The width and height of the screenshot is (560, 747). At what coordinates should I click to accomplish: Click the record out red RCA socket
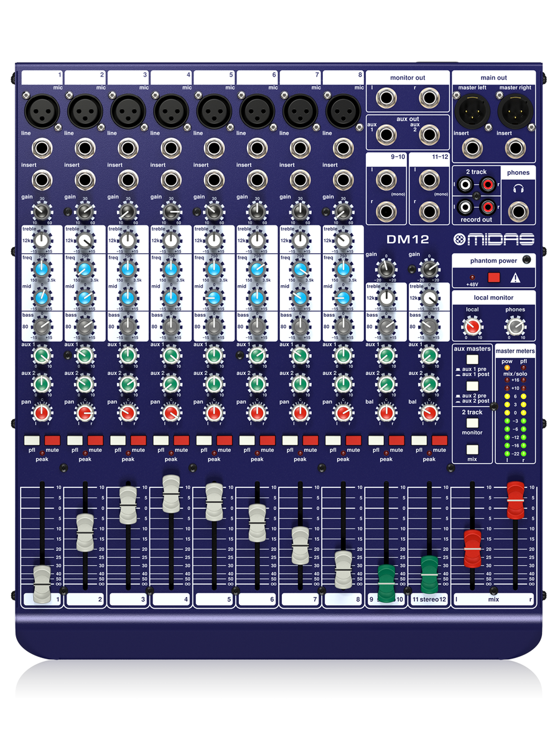(487, 206)
